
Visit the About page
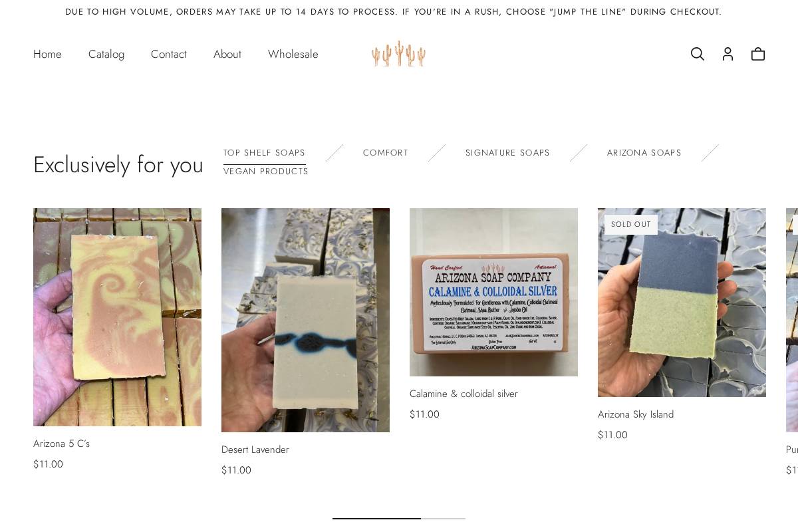click(x=227, y=54)
